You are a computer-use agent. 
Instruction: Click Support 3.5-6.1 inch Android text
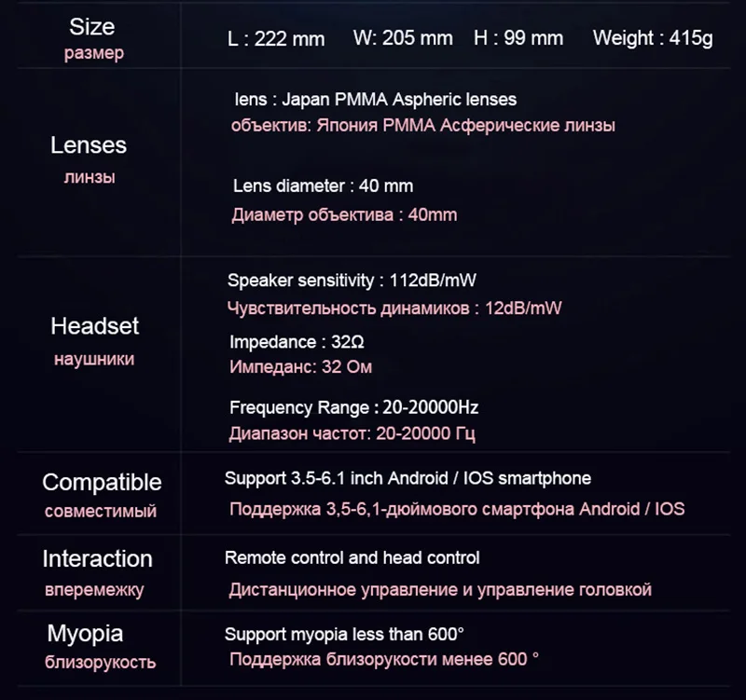[408, 478]
